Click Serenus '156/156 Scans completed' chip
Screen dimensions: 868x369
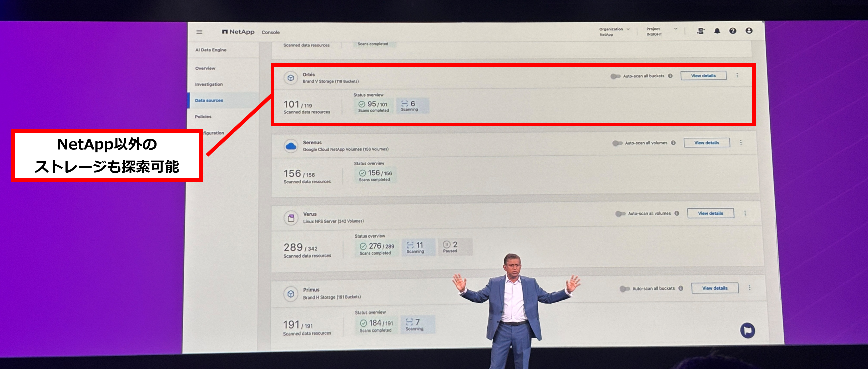[x=375, y=175]
